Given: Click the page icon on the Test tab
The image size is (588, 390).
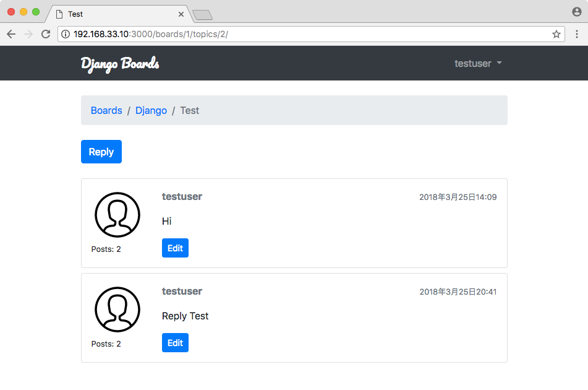Looking at the screenshot, I should [x=59, y=14].
